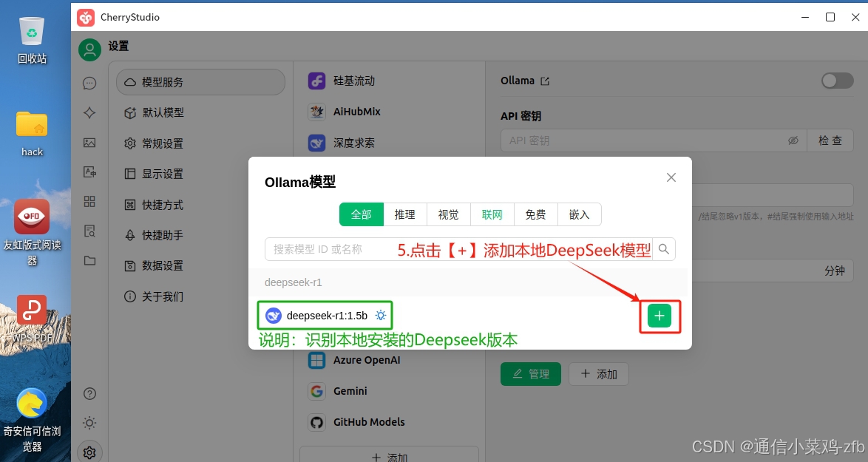The width and height of the screenshot is (868, 462).
Task: Click the deepseek-r1:1.5b model row
Action: point(468,316)
